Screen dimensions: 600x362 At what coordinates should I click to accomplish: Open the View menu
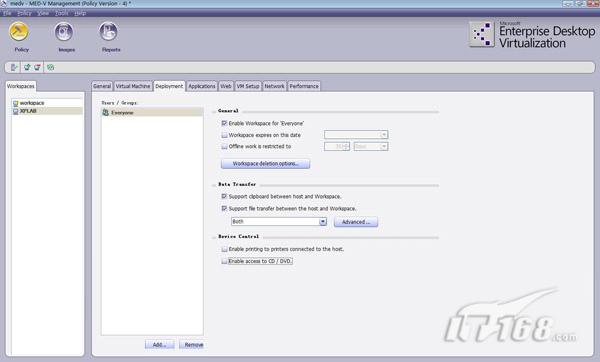[43, 13]
